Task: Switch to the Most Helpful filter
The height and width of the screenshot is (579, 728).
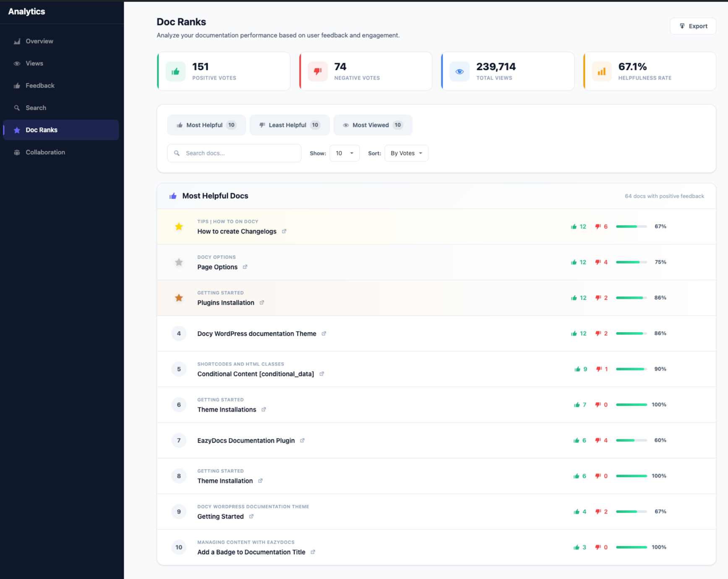Action: (x=206, y=125)
